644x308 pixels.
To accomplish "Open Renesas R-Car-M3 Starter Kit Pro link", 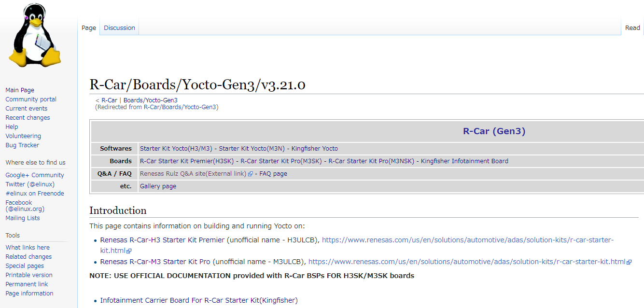I will tap(155, 262).
